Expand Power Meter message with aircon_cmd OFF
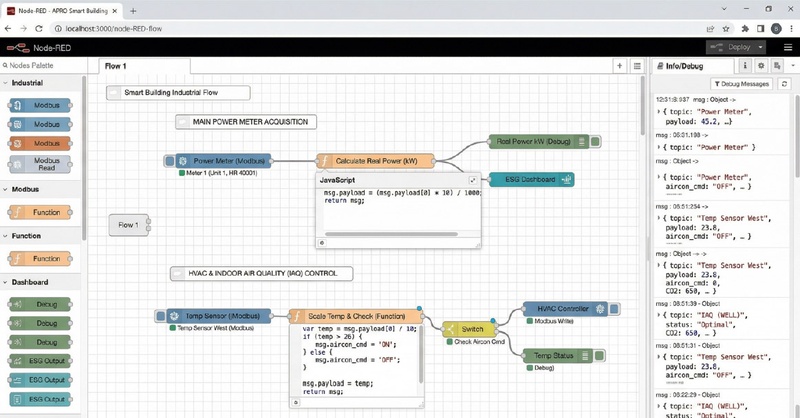Screen dimensions: 800x418 659,178
